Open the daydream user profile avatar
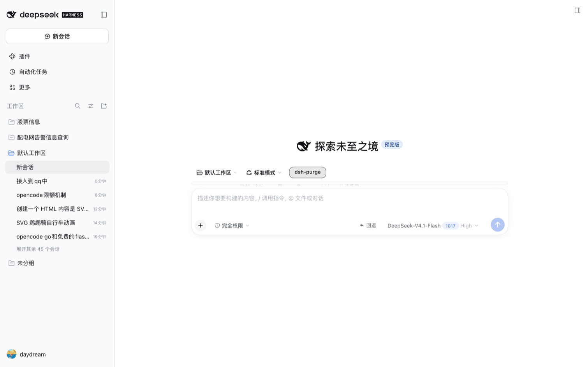Screen dimensions: 588x367 (12, 354)
